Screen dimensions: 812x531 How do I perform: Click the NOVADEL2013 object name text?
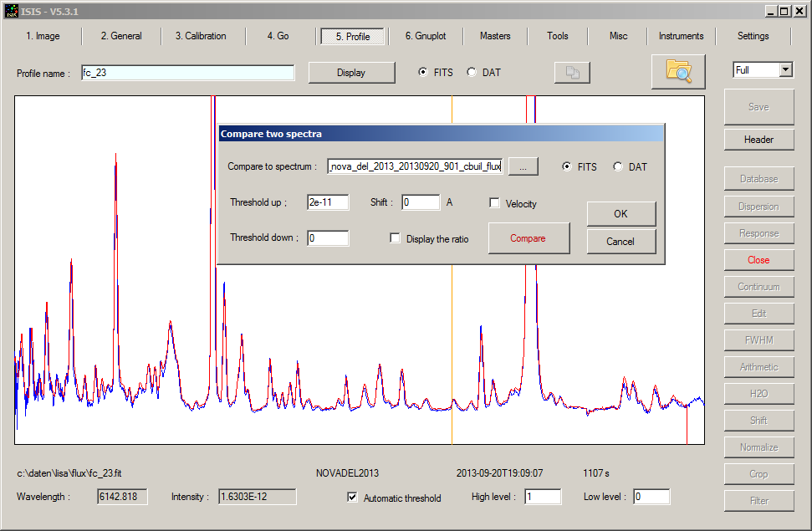[x=347, y=473]
